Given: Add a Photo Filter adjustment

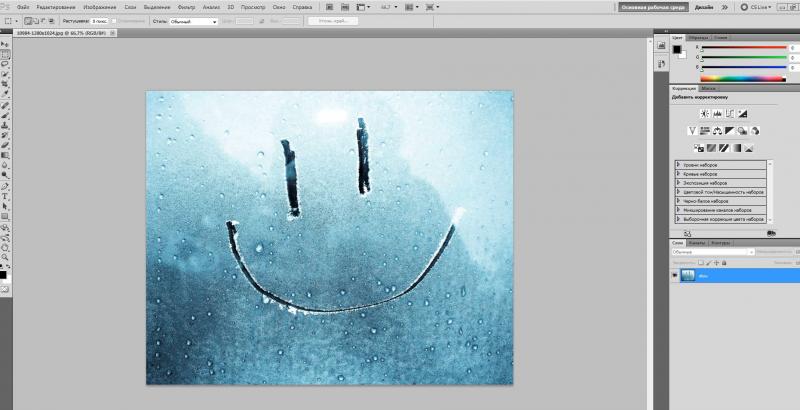Looking at the screenshot, I should coord(743,131).
